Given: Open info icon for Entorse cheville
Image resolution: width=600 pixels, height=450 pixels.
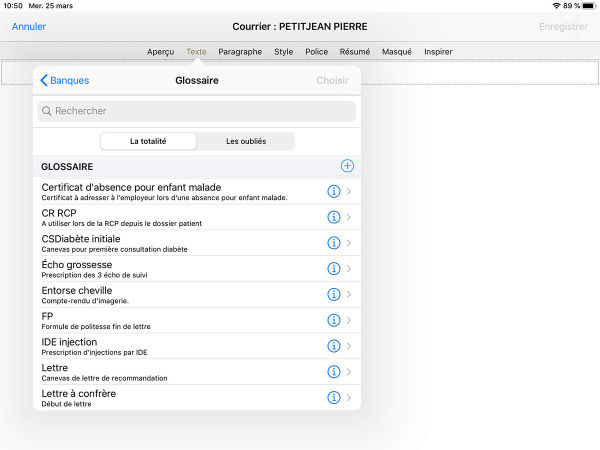Looking at the screenshot, I should click(x=334, y=294).
